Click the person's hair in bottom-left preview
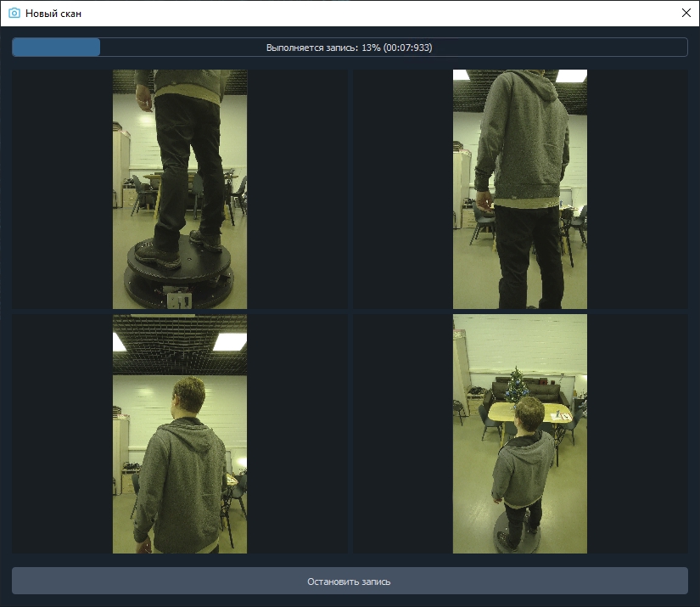The height and width of the screenshot is (607, 700). [188, 393]
